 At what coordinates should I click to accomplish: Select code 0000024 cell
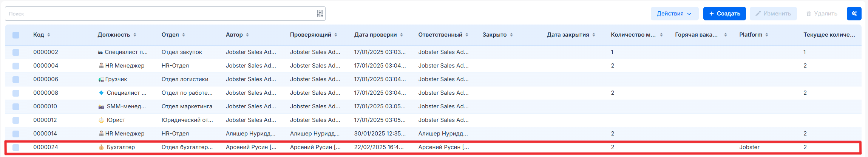click(46, 147)
